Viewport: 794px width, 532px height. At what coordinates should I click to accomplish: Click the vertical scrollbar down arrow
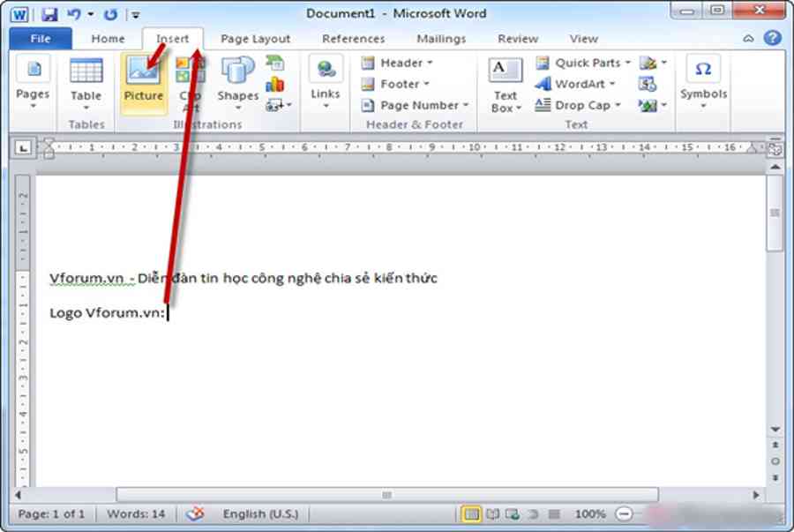tap(775, 429)
